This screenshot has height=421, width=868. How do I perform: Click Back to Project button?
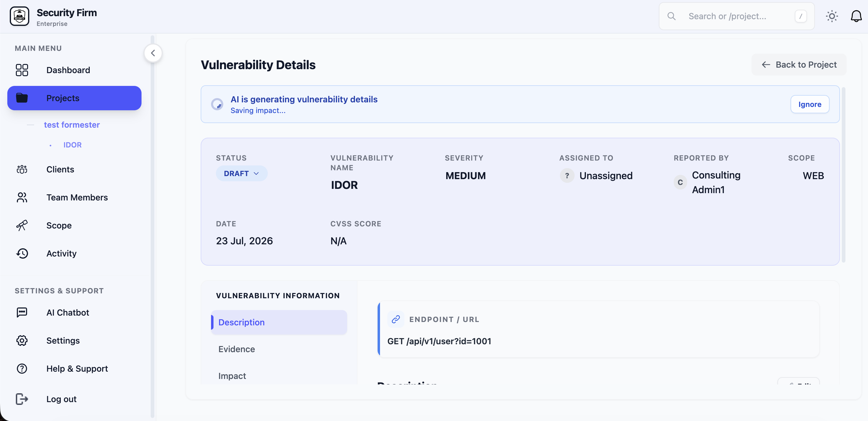pyautogui.click(x=798, y=64)
